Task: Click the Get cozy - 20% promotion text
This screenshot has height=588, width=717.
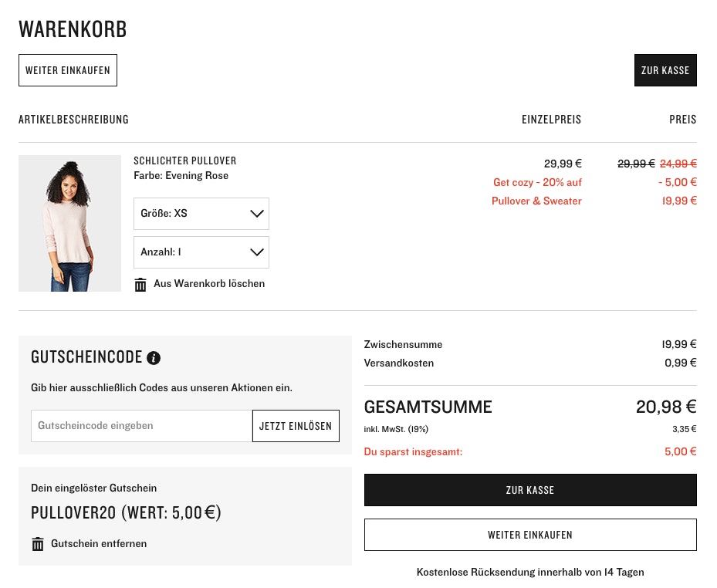Action: coord(537,183)
